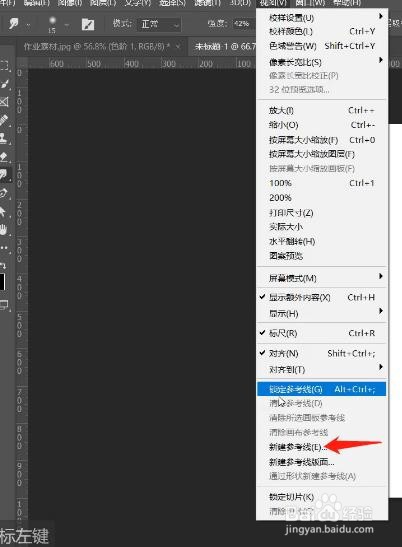Screen dimensions: 402x547
Task: Enable 校样颜色(L) proof colors
Action: click(321, 31)
